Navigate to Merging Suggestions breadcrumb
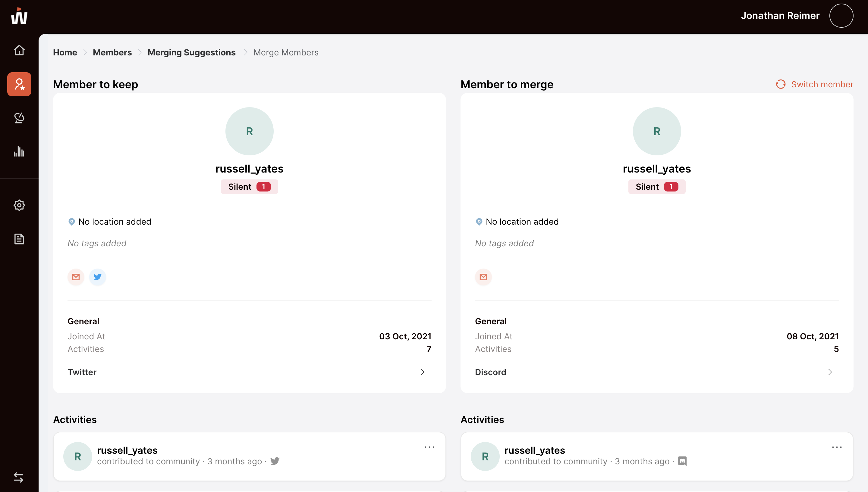 [x=191, y=52]
